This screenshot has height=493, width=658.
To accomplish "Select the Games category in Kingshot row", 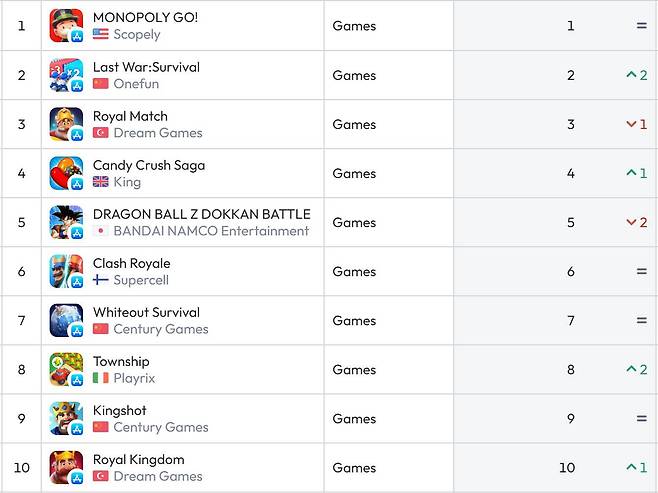I will tap(354, 419).
